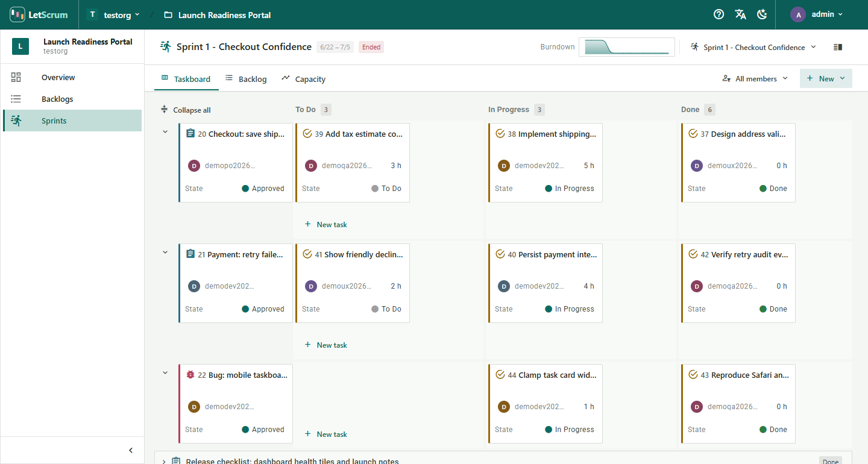Click task check icon on card 44
This screenshot has width=868, height=464.
click(500, 375)
